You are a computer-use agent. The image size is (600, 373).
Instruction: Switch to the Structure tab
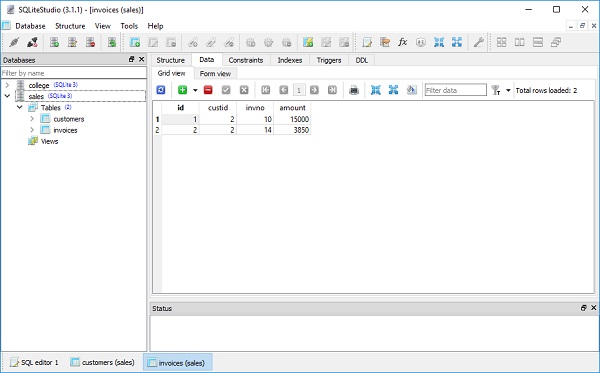click(170, 60)
